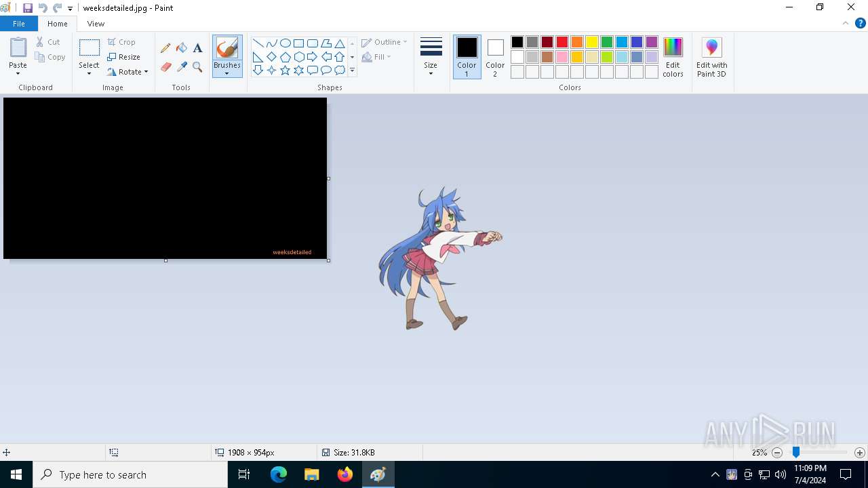Screen dimensions: 868x488
Task: Pick the purple color swatch
Action: [652, 42]
